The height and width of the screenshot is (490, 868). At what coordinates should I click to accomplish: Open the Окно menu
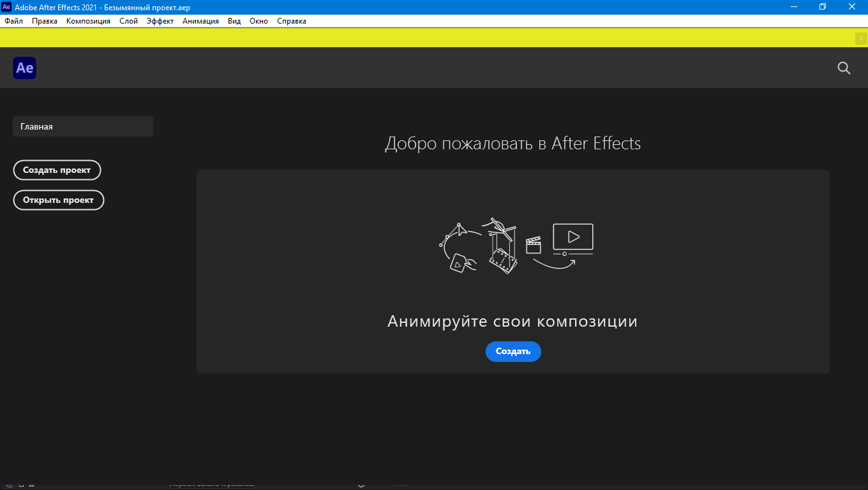pyautogui.click(x=258, y=21)
